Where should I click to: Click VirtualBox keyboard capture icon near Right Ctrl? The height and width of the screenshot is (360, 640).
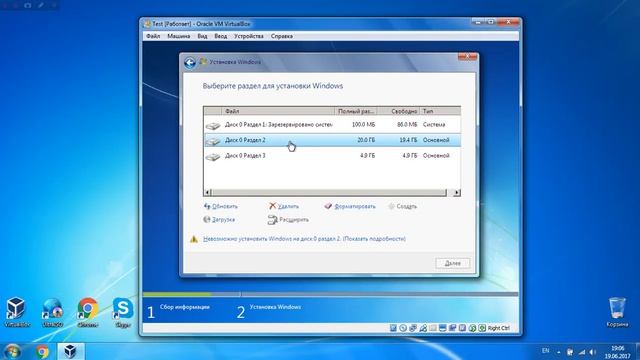point(482,328)
